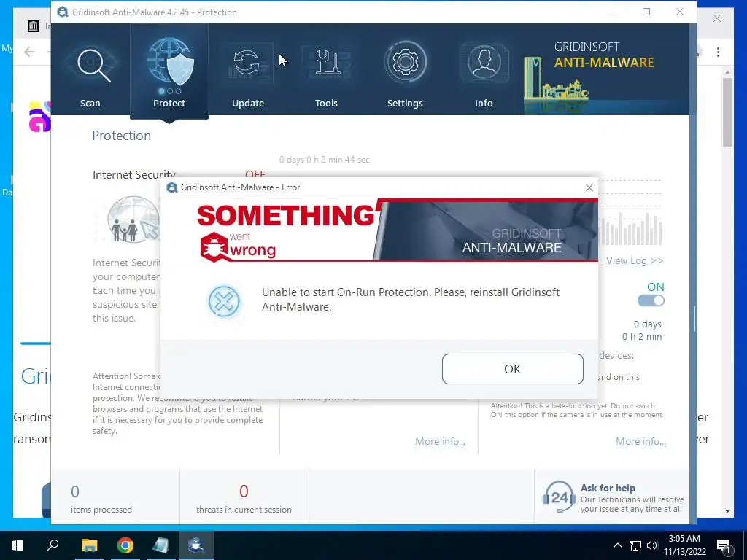Screen dimensions: 747x560
Task: Click the browser back arrow behind
Action: click(x=29, y=52)
